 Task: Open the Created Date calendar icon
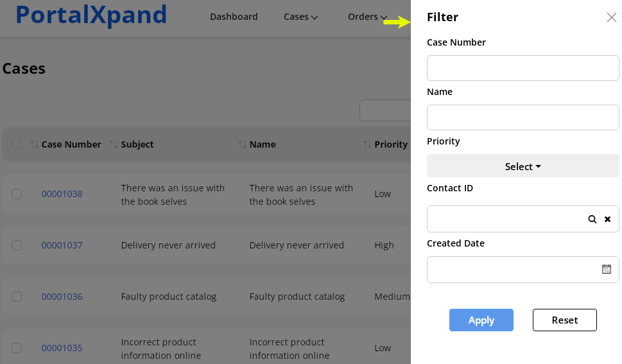pyautogui.click(x=606, y=269)
